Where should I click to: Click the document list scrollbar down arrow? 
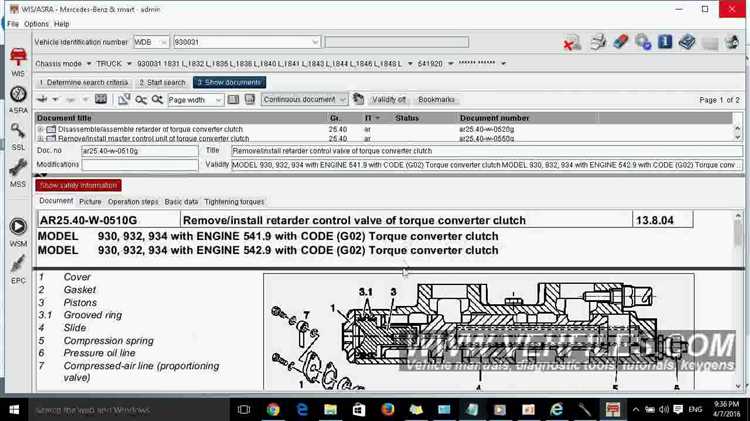(x=738, y=137)
